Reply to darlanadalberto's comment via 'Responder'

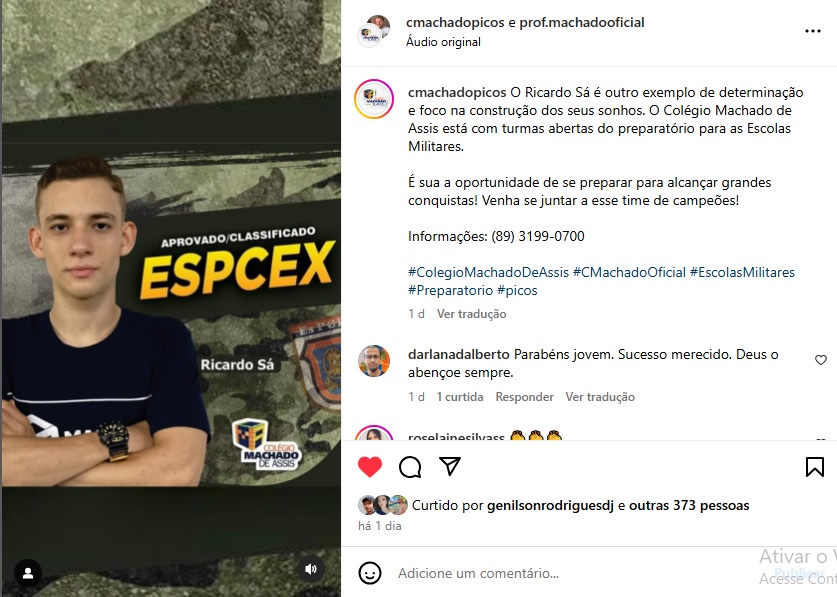click(524, 397)
